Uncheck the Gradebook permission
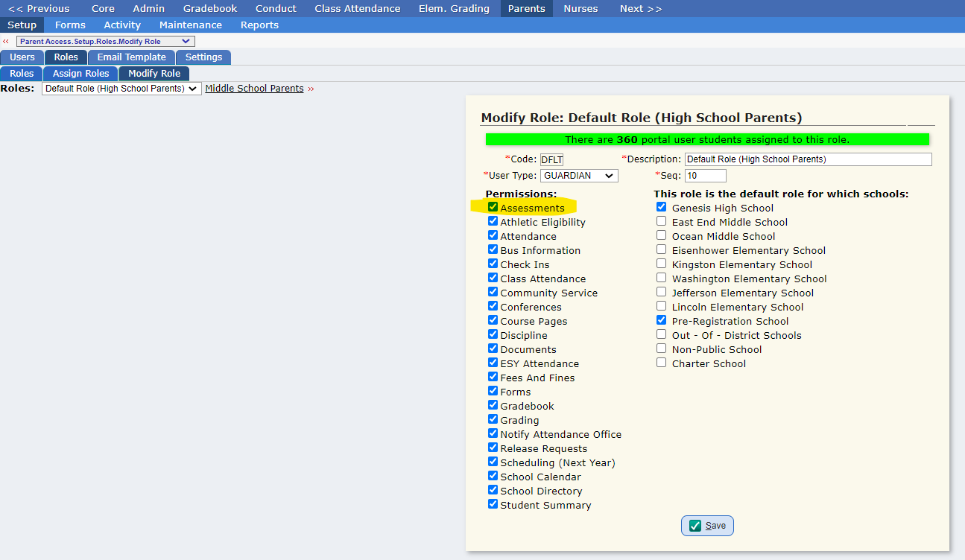This screenshot has width=965, height=560. click(493, 406)
